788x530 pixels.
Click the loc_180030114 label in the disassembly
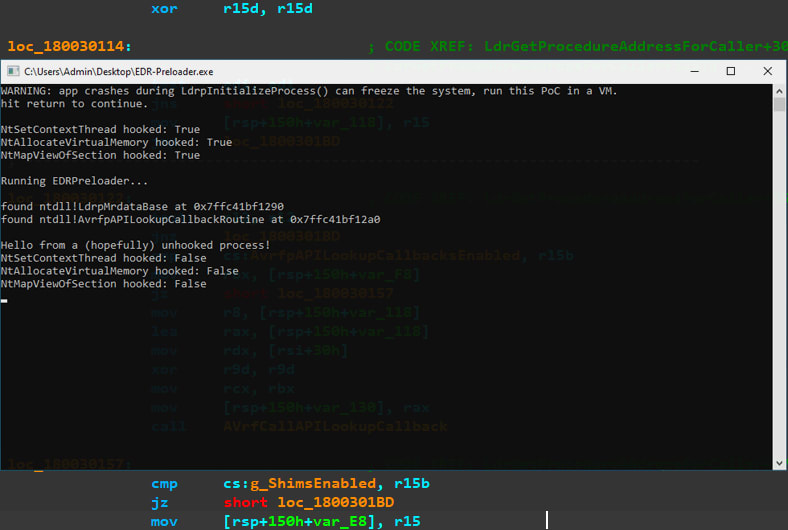point(69,46)
